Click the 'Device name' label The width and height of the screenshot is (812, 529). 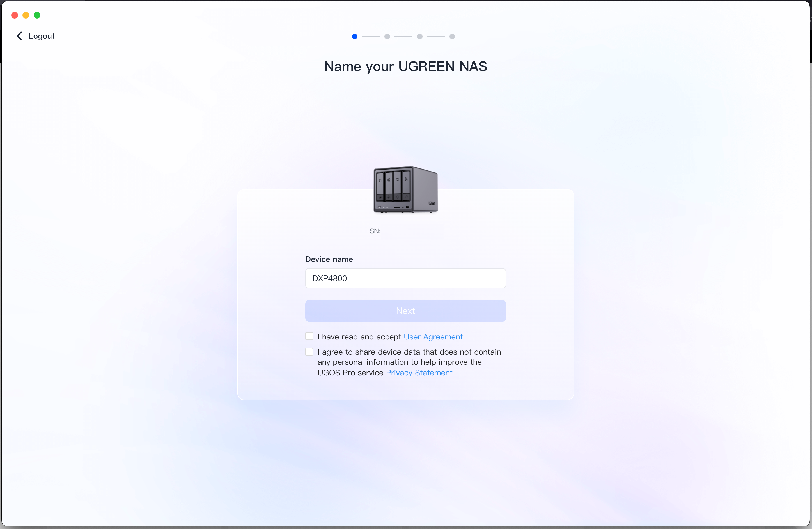[x=329, y=259]
